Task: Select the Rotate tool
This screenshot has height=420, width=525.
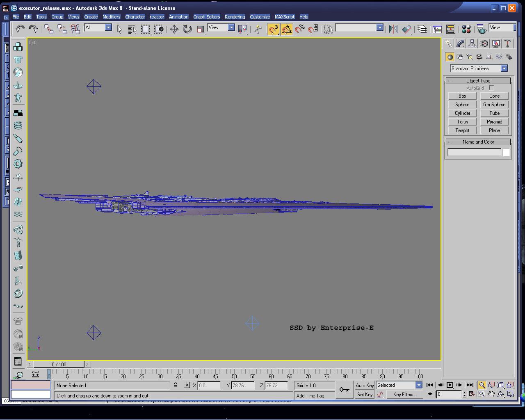Action: tap(187, 29)
